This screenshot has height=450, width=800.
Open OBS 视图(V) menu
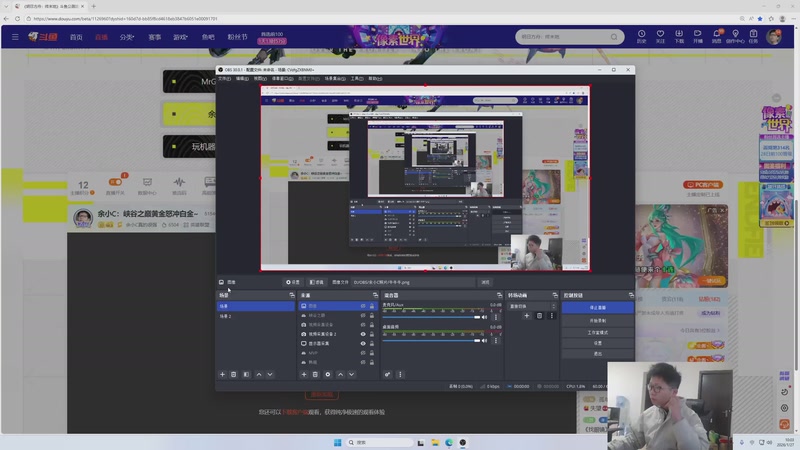[260, 79]
